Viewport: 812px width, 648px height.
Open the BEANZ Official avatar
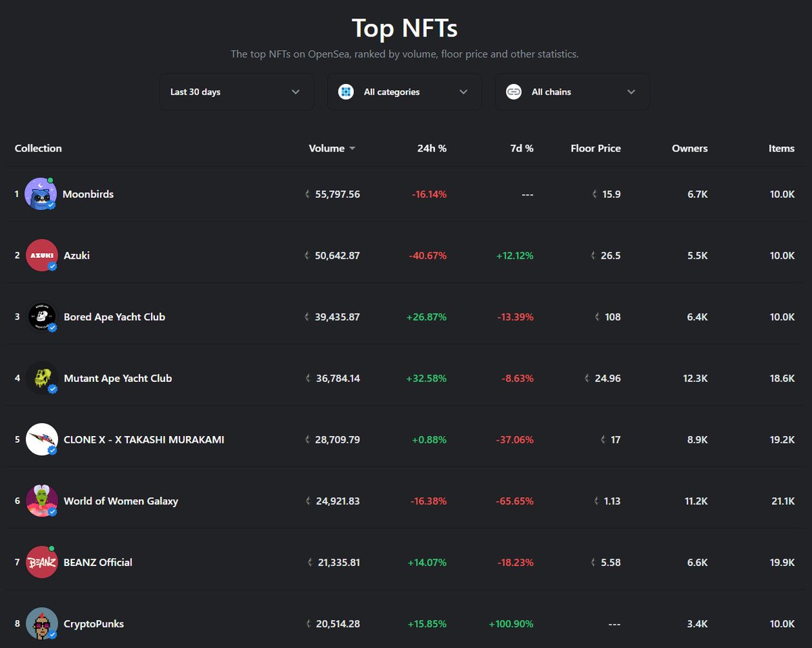tap(41, 562)
